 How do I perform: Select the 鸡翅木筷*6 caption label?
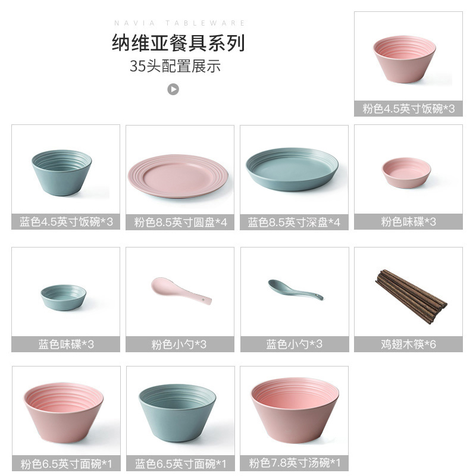click(408, 344)
